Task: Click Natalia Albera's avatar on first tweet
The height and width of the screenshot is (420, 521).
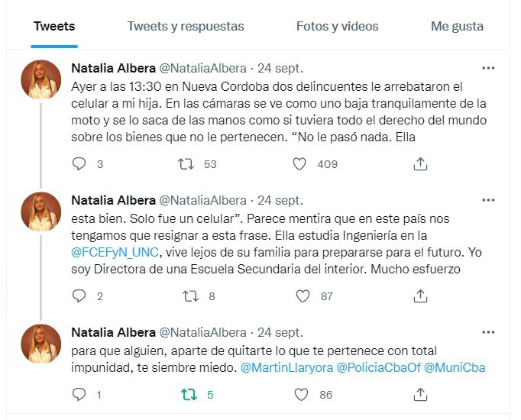Action: tap(41, 79)
